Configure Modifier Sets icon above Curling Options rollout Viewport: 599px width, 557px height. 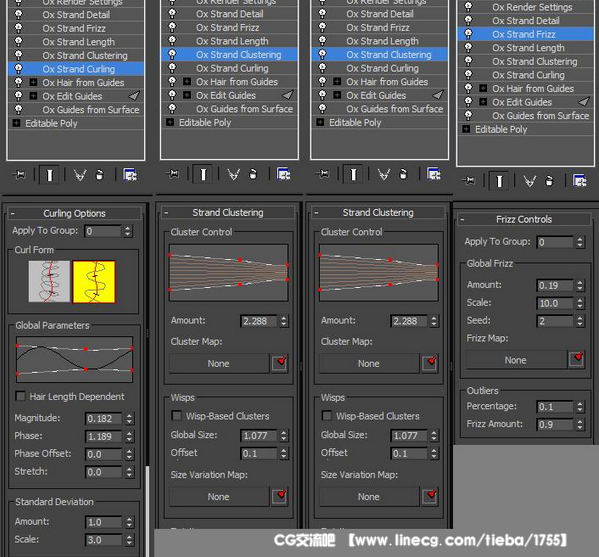[130, 175]
